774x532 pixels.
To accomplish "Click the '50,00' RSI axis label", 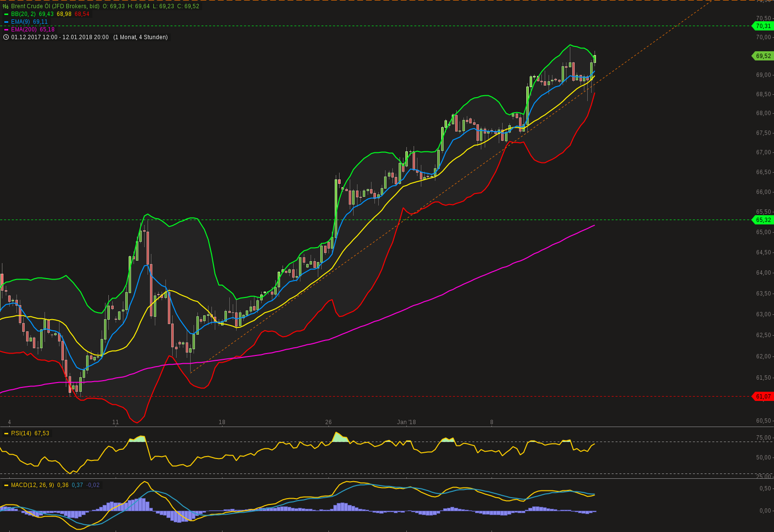I will (763, 458).
